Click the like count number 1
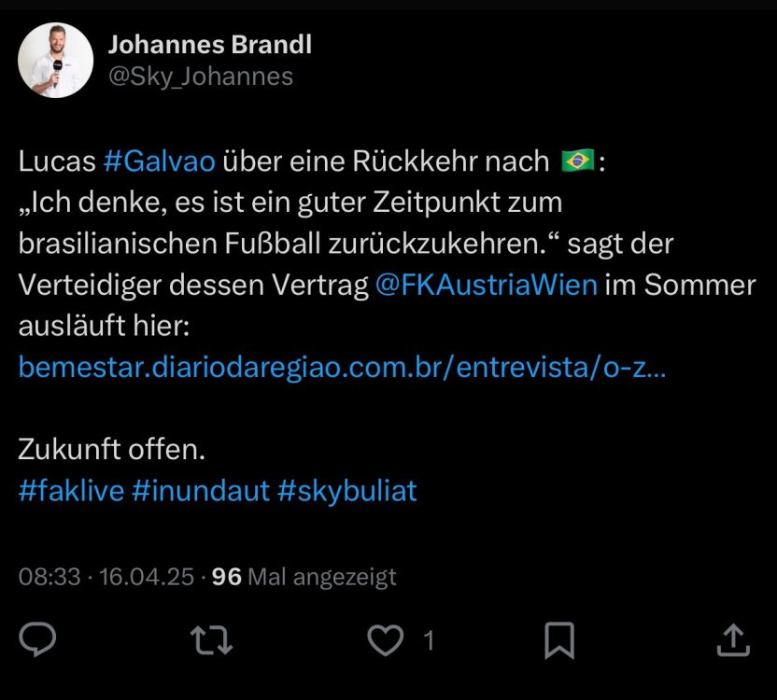Viewport: 777px width, 700px height. [429, 641]
